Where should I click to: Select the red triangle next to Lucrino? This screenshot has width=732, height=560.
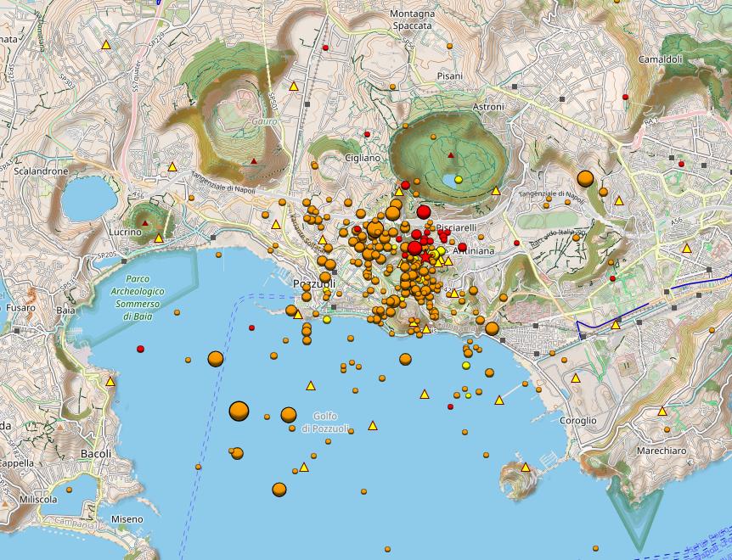145,224
